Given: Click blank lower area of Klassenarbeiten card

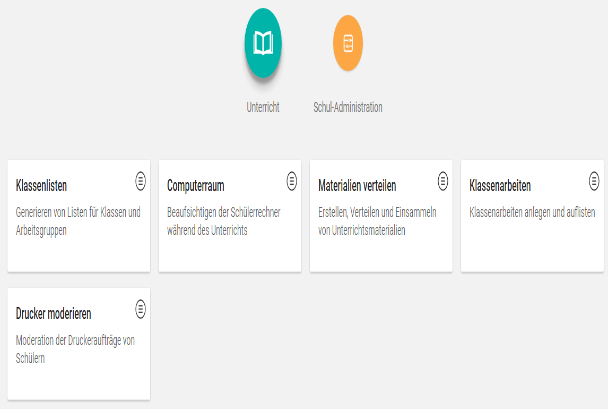Looking at the screenshot, I should click(x=532, y=250).
